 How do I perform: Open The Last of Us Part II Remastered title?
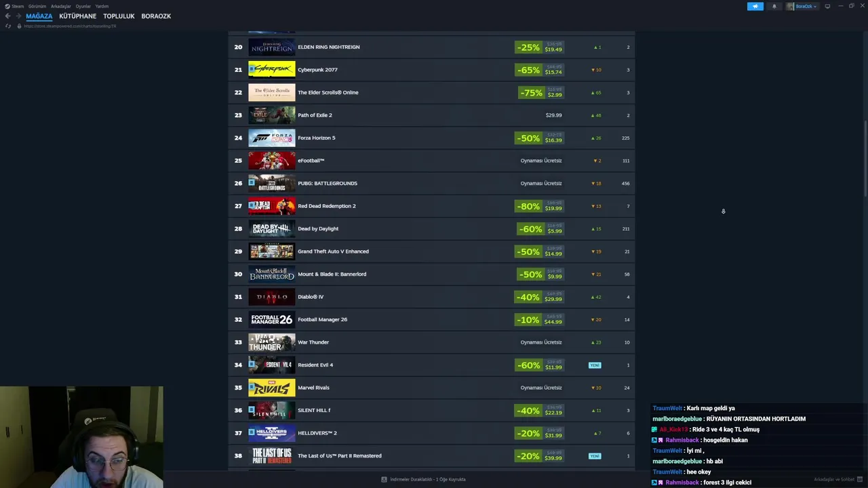tap(340, 455)
